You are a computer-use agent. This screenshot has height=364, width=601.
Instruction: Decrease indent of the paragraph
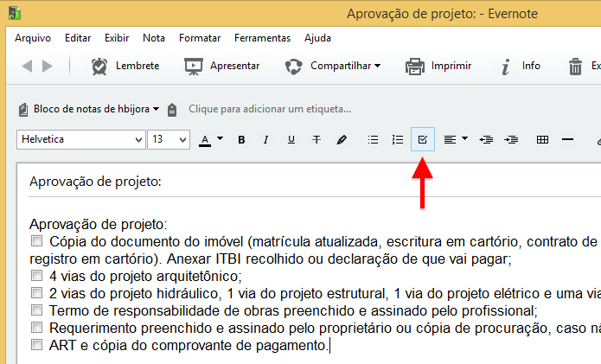486,140
